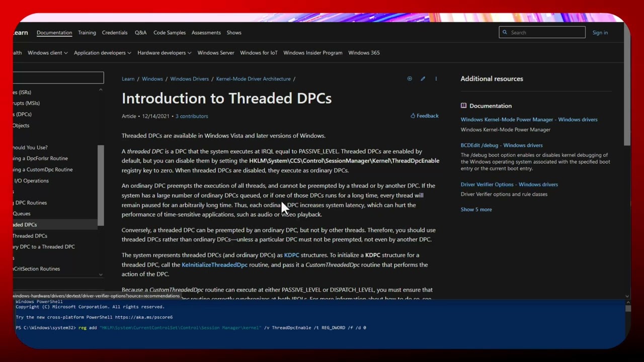Screen dimensions: 644x362
Task: Click Sign in link
Action: tap(600, 33)
